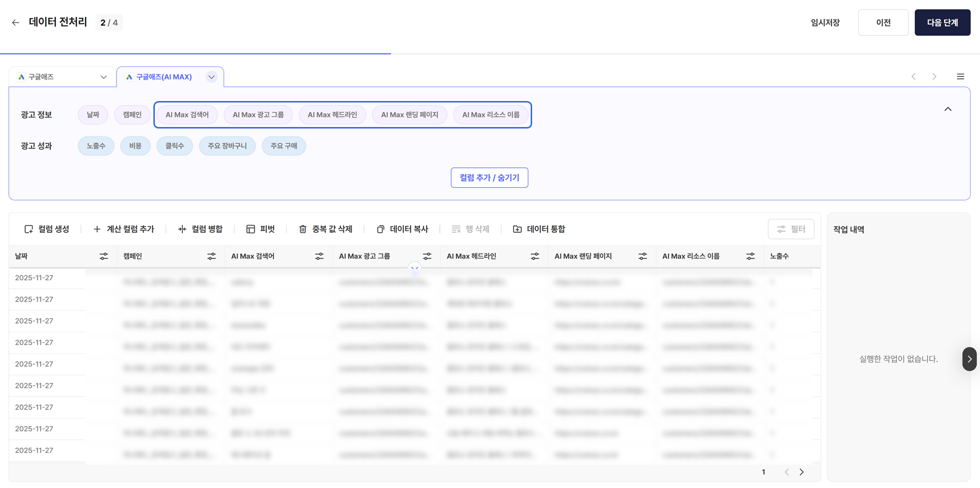The height and width of the screenshot is (488, 980).
Task: Click 중복 값 삭제 trash tool
Action: point(326,229)
